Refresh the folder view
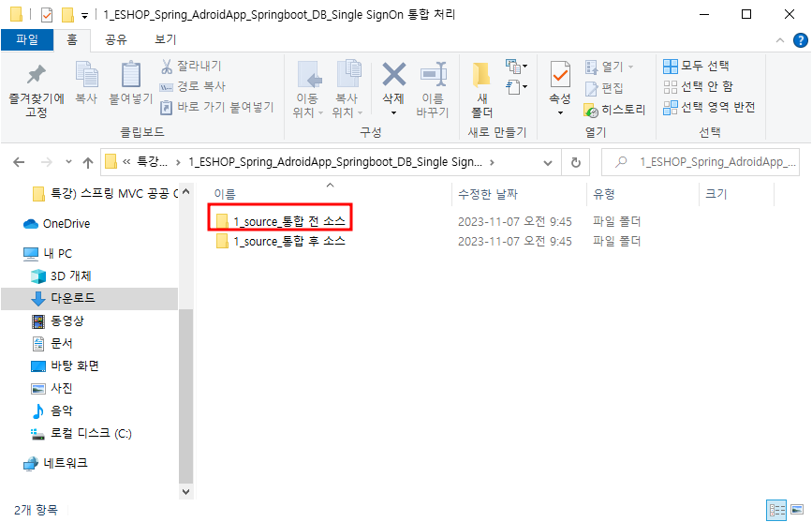 coord(575,163)
